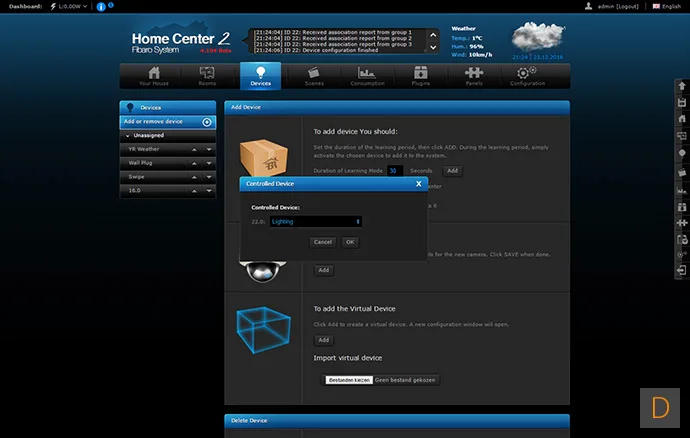Open the Controlled Device type dropdown showing Lighting
Viewport: 690px width, 438px height.
point(316,221)
